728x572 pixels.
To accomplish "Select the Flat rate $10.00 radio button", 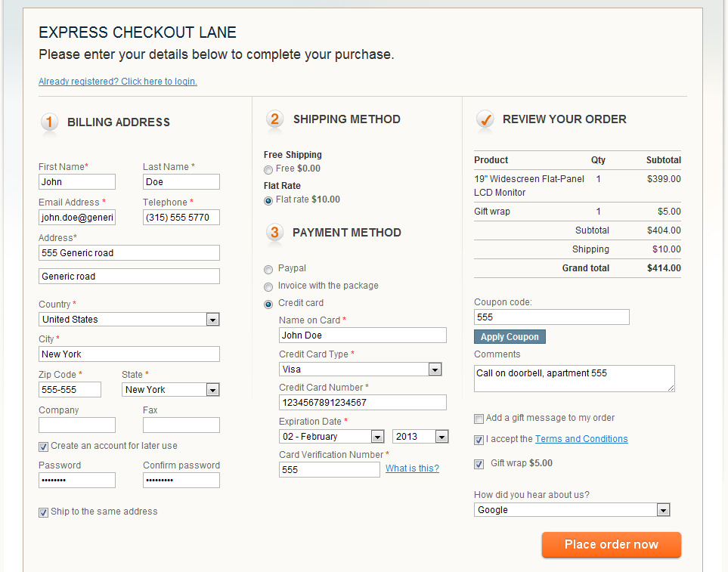I will coord(268,201).
